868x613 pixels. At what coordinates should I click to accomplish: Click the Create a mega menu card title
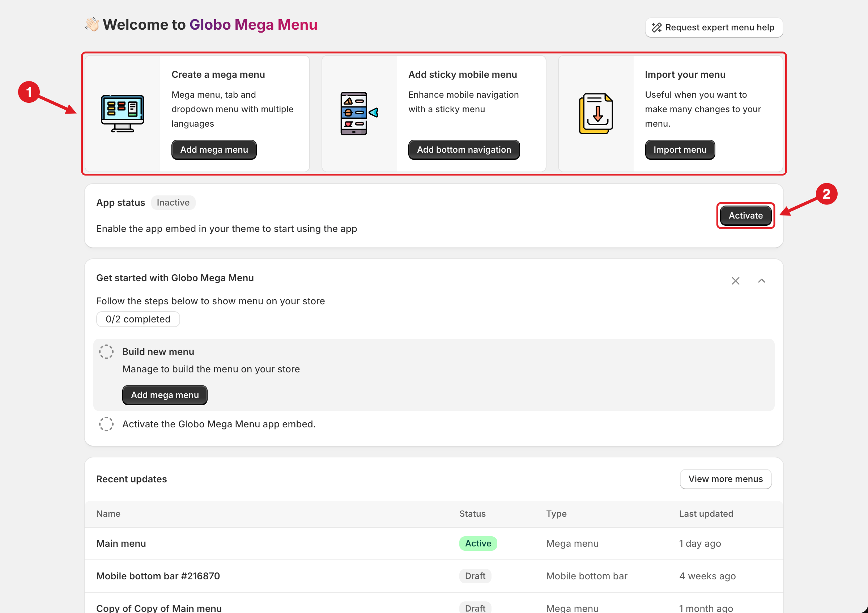point(218,75)
